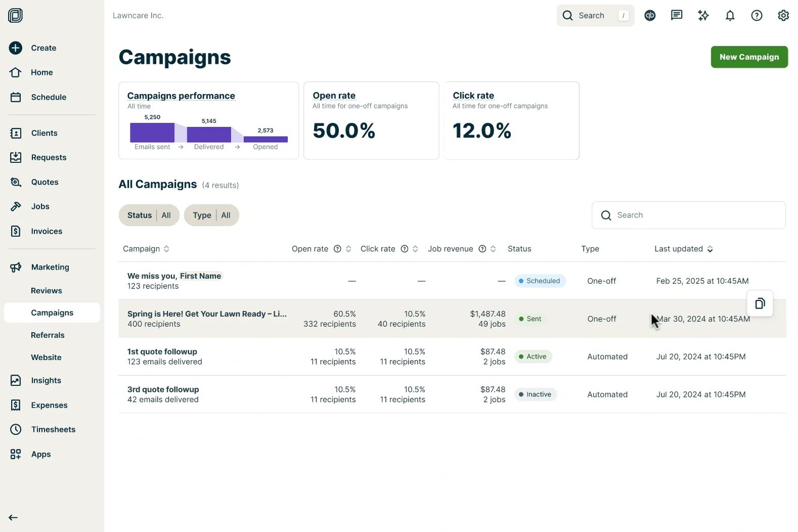Show Open rate column help tooltip icon
798x532 pixels.
click(x=337, y=249)
